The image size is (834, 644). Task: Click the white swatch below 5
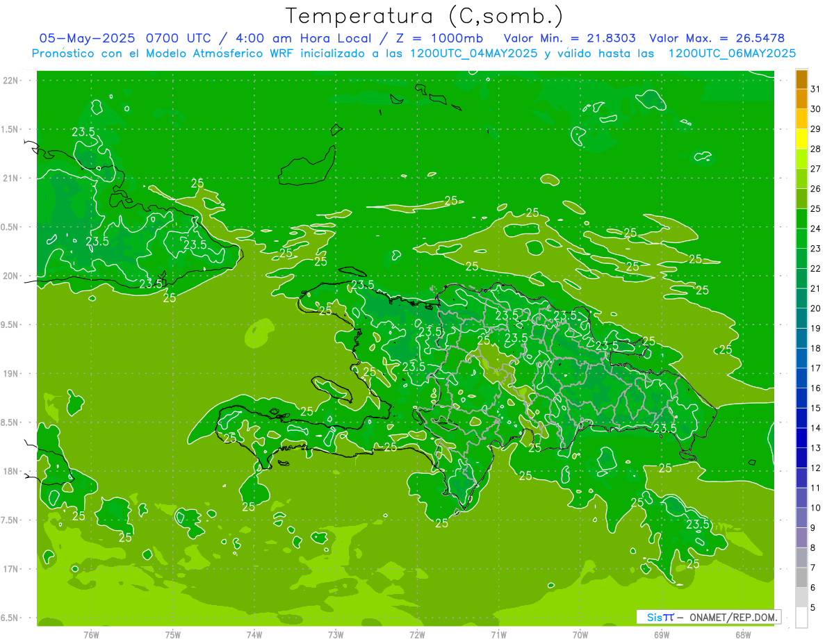[x=801, y=618]
